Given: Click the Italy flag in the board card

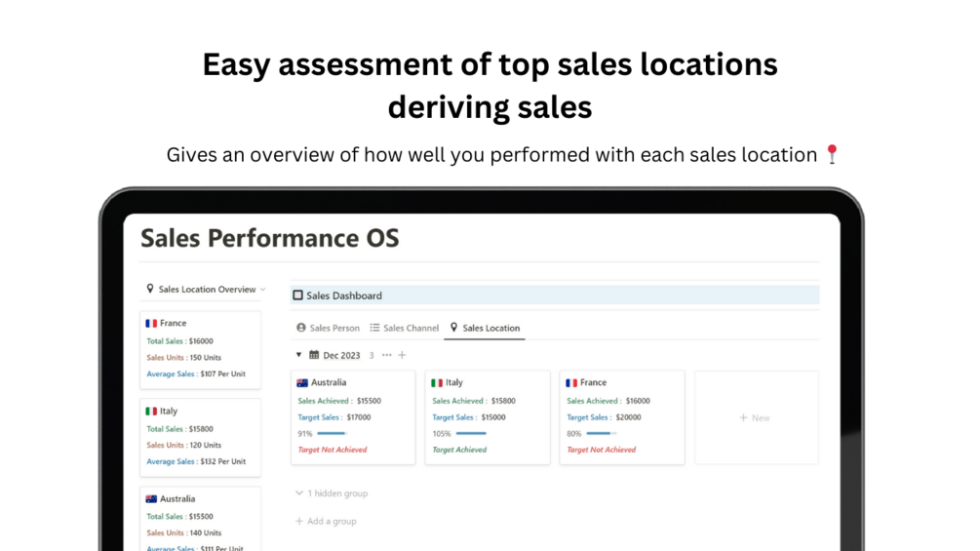Looking at the screenshot, I should tap(437, 382).
